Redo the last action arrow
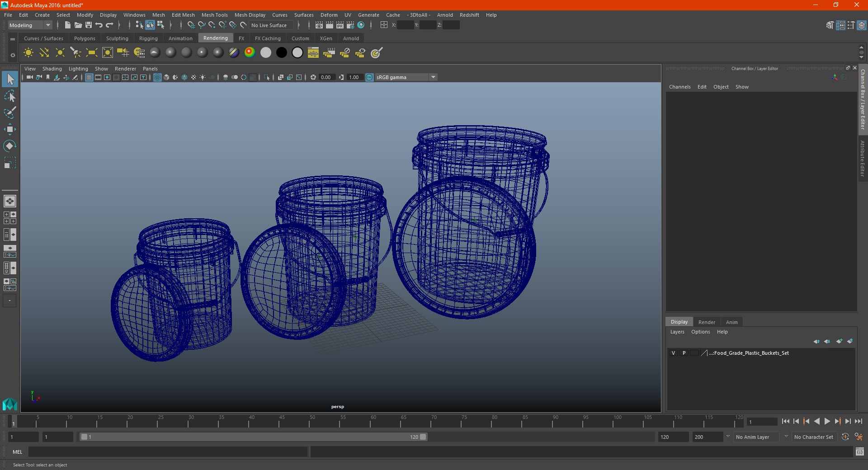Viewport: 868px width, 470px height. pos(109,25)
